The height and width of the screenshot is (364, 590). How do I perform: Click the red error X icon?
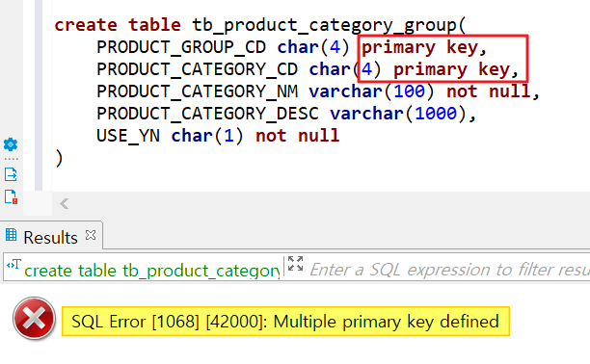click(x=35, y=319)
